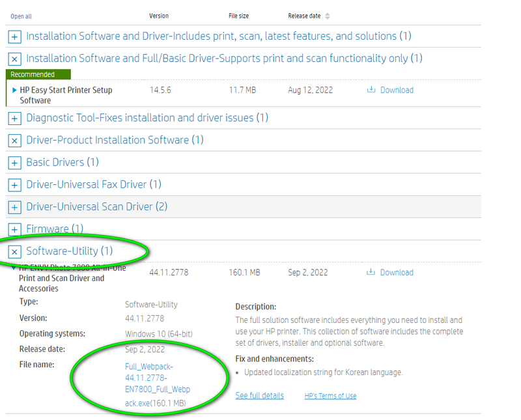Click the Software-Utility (1) heading

pyautogui.click(x=70, y=251)
